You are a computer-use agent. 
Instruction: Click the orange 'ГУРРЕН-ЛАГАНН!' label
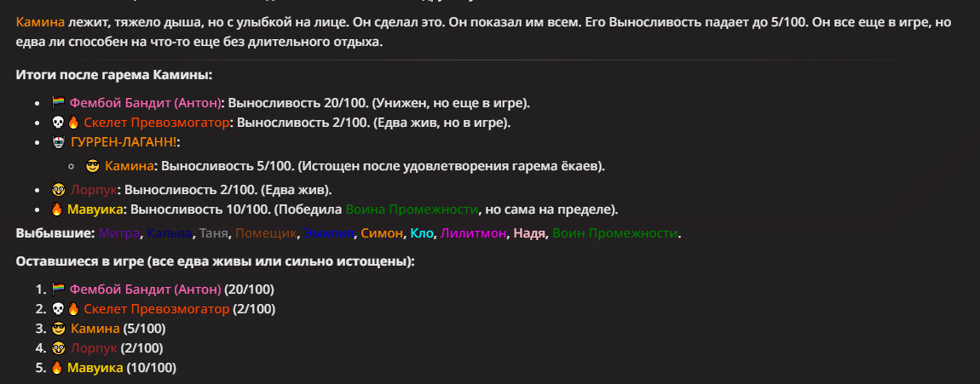click(124, 142)
